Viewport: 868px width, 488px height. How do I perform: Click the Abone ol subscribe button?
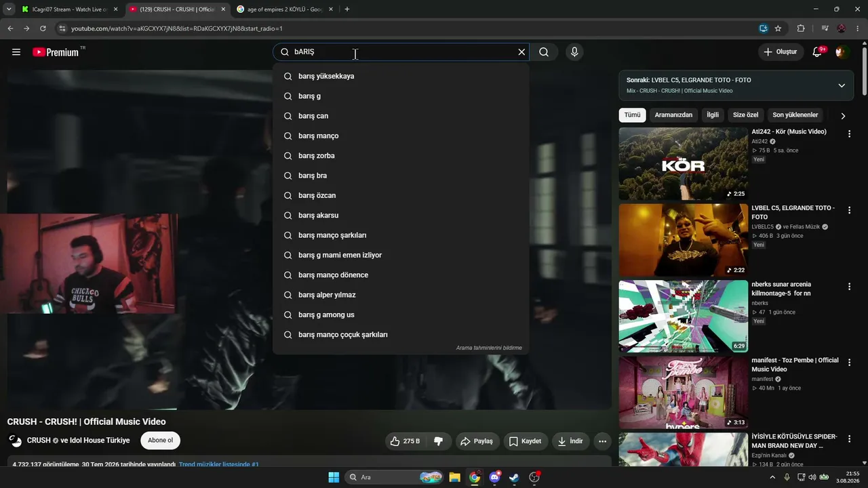pos(161,441)
